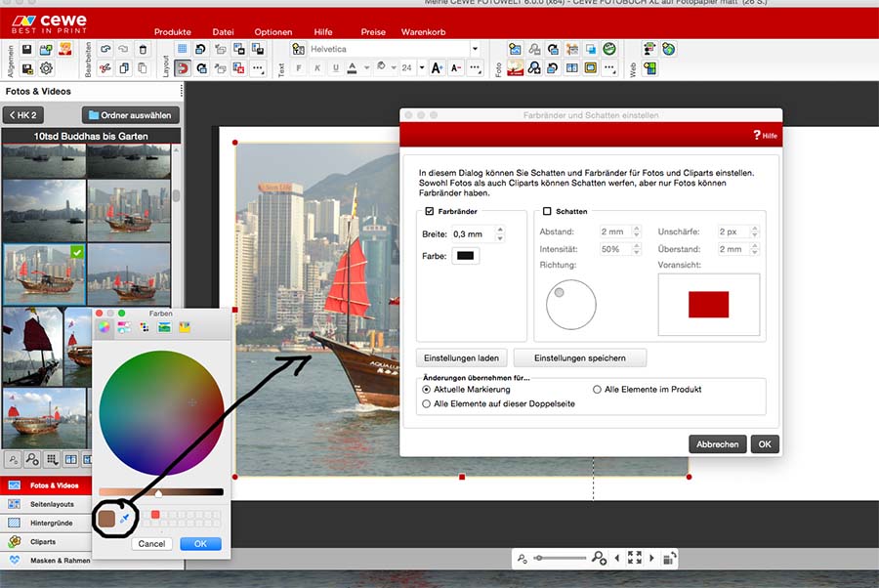This screenshot has width=879, height=588.
Task: Click the trash delete icon in Bearbeiten toolbar
Action: coord(143,49)
